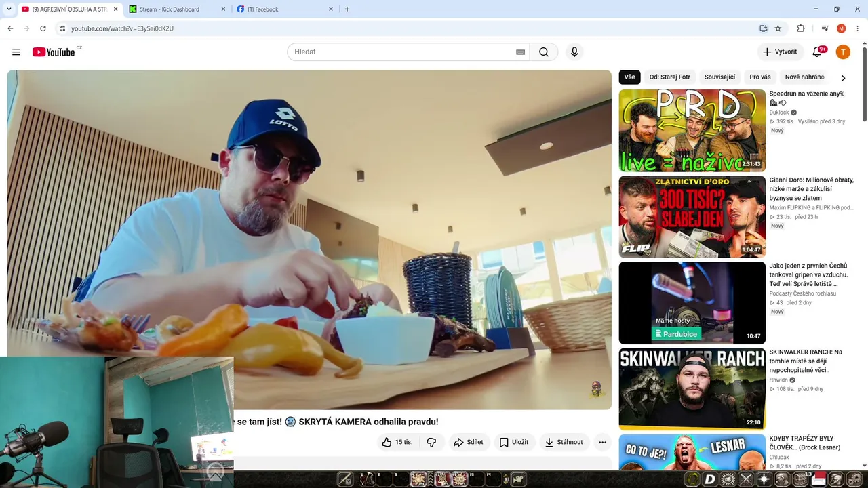Open the YouTube guide hamburger menu
868x488 pixels.
[x=16, y=52]
